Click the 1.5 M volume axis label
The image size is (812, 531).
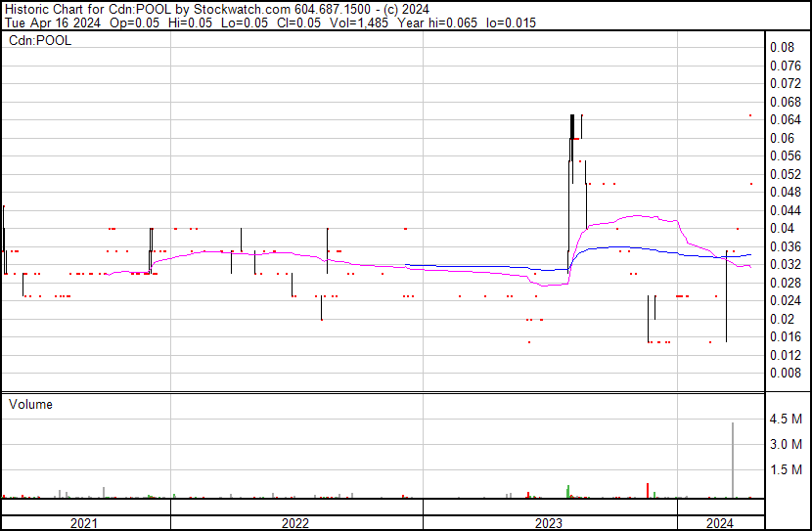(x=786, y=469)
